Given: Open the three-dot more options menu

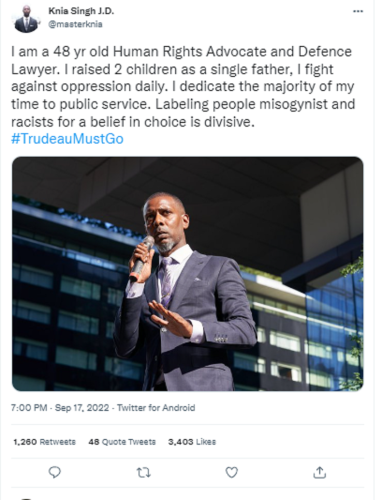Looking at the screenshot, I should click(x=358, y=11).
